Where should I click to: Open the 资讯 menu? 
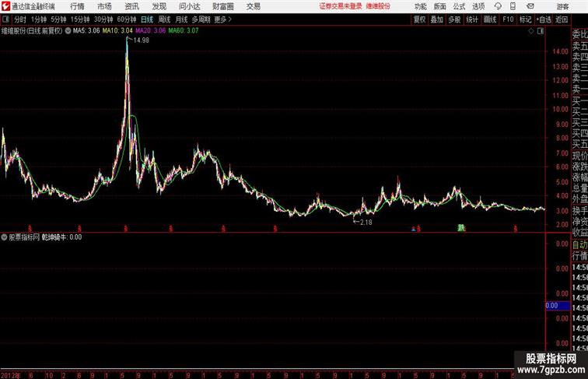132,6
